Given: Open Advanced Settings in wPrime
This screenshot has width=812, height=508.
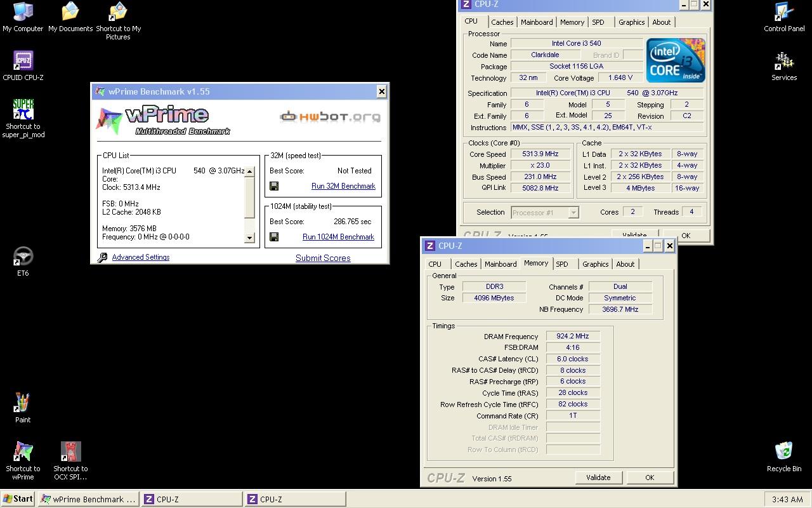Looking at the screenshot, I should pos(141,257).
